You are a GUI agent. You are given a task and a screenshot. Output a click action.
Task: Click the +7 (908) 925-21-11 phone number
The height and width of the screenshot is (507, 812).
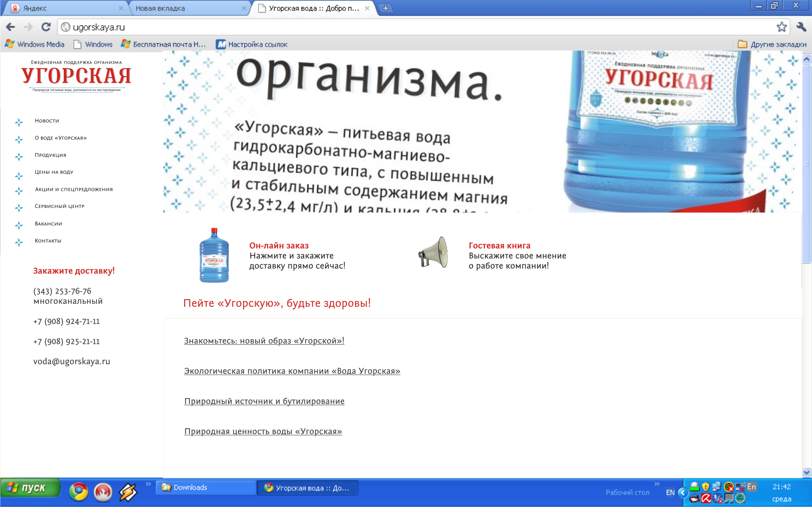[67, 341]
